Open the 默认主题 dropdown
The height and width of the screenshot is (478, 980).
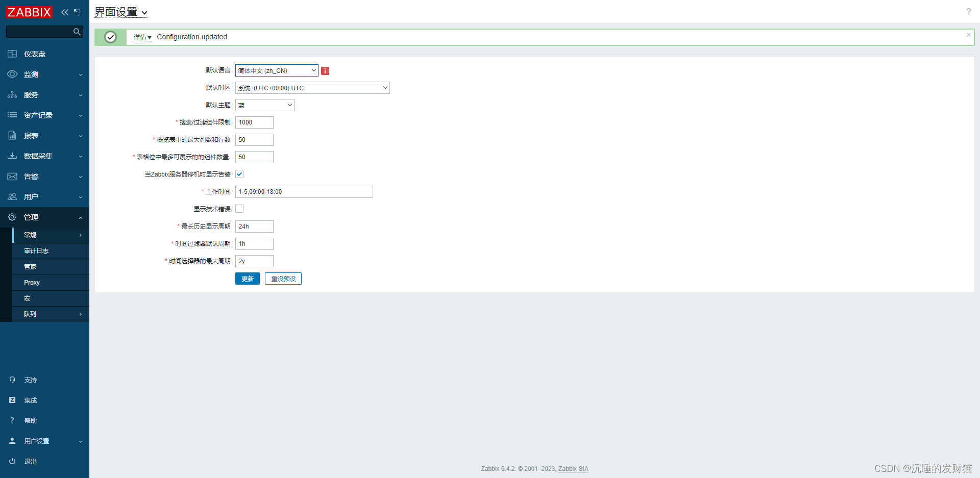point(265,105)
